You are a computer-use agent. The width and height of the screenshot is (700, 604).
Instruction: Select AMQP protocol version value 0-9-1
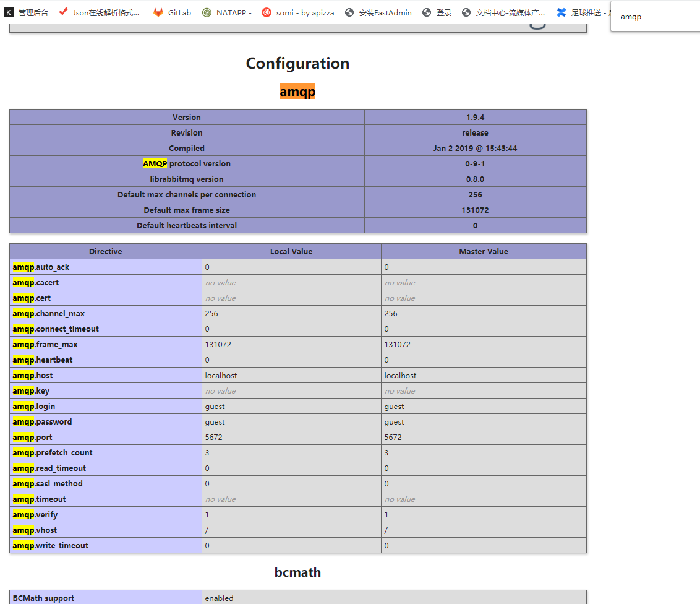pos(475,163)
